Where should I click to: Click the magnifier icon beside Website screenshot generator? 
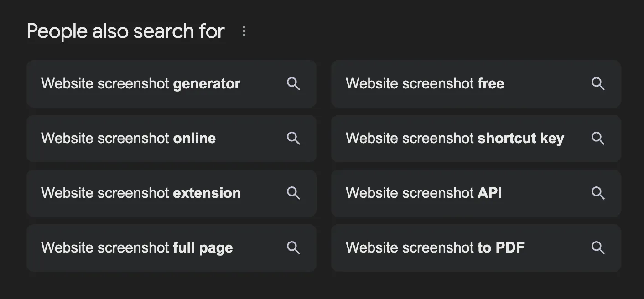(294, 84)
